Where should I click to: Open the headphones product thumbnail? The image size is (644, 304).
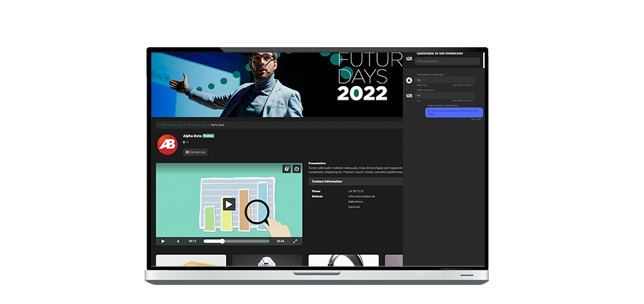[344, 261]
